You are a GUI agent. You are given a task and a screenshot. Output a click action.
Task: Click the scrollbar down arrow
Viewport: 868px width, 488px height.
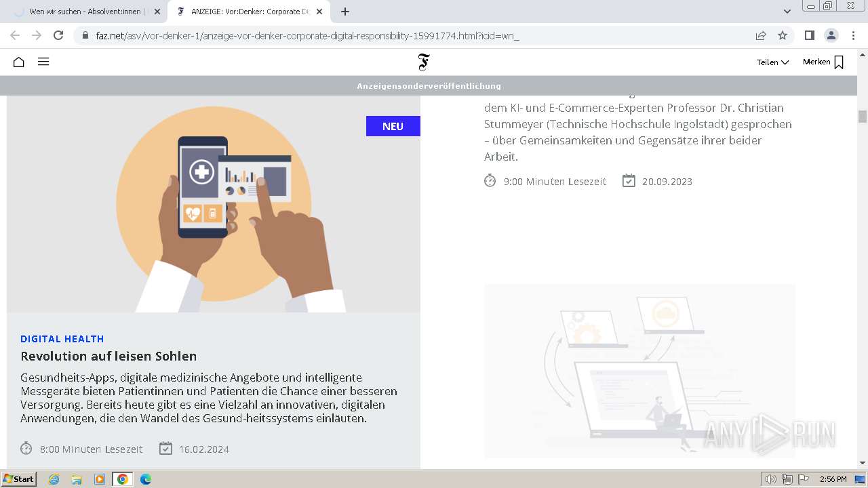tap(863, 463)
